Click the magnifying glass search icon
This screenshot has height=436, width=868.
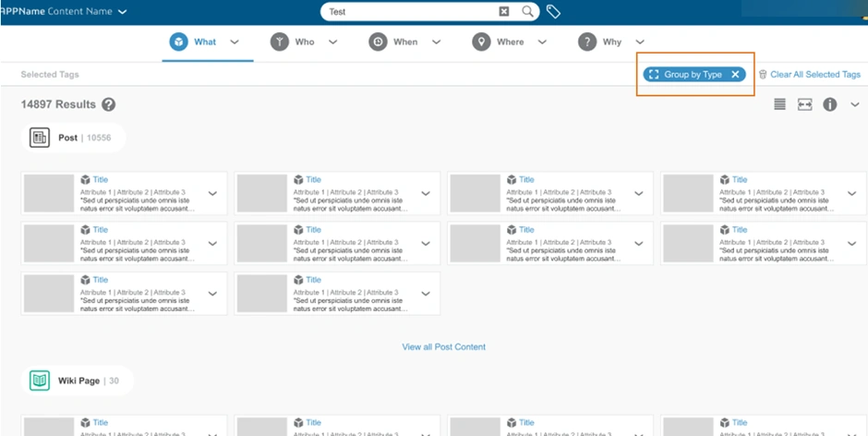coord(527,11)
